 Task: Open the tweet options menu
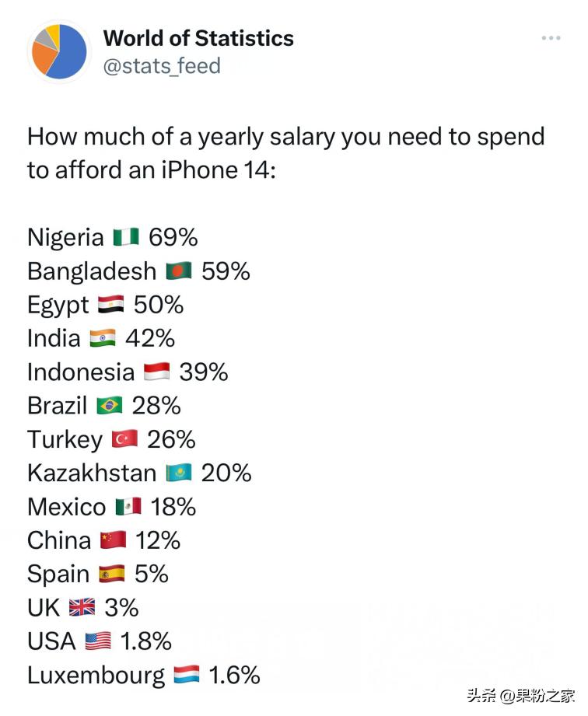point(551,37)
